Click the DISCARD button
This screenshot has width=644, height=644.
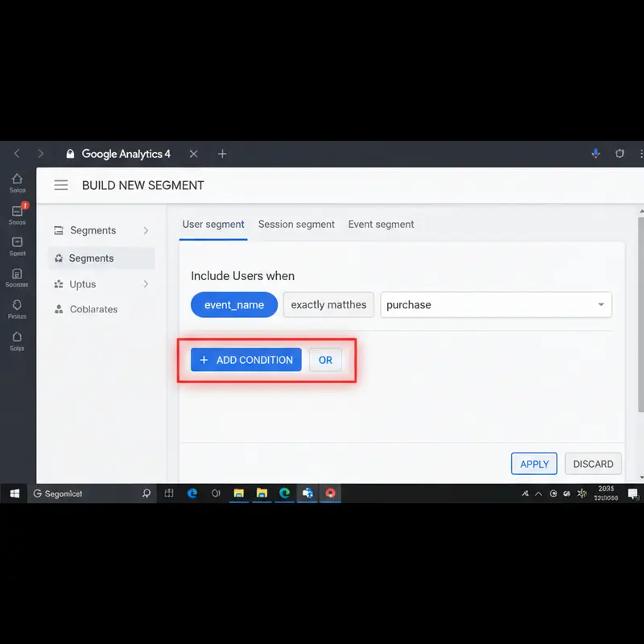(593, 464)
